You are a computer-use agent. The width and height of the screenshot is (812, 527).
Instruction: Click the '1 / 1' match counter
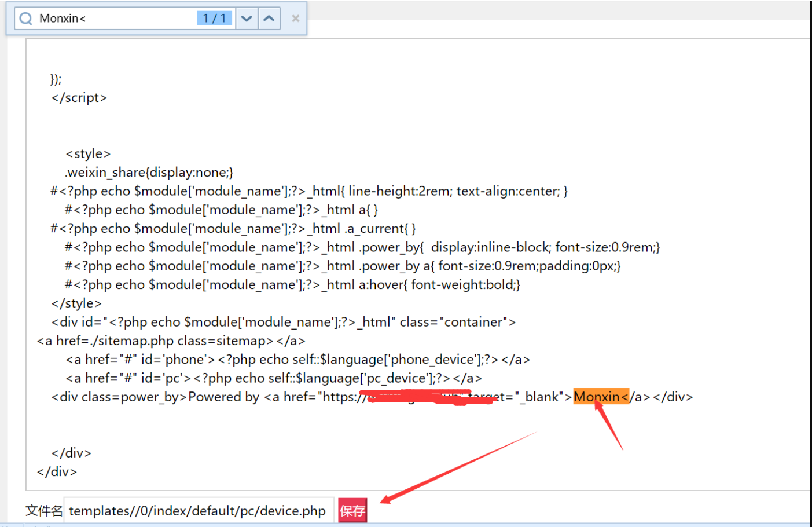214,19
